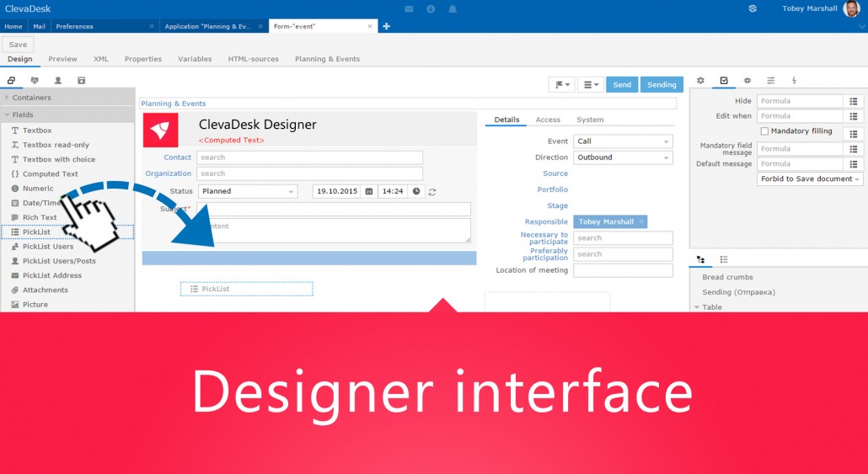The height and width of the screenshot is (474, 868).
Task: Open the Properties tab
Action: point(142,59)
